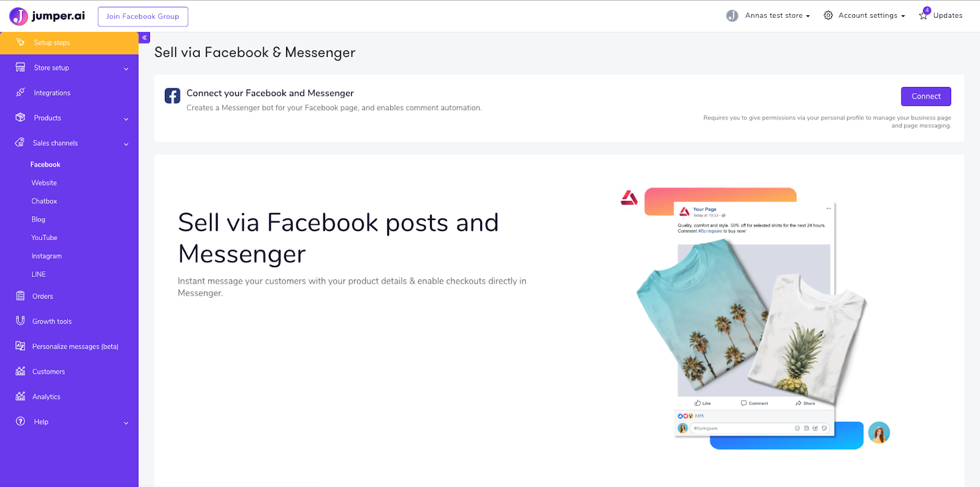
Task: Click the Products box icon
Action: pos(20,118)
